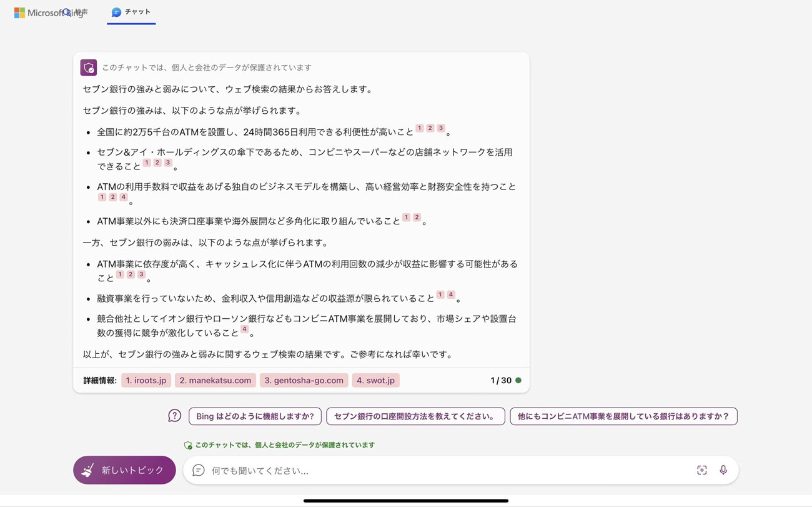The width and height of the screenshot is (812, 507).
Task: Open source link 1. iroots.jp
Action: point(146,380)
